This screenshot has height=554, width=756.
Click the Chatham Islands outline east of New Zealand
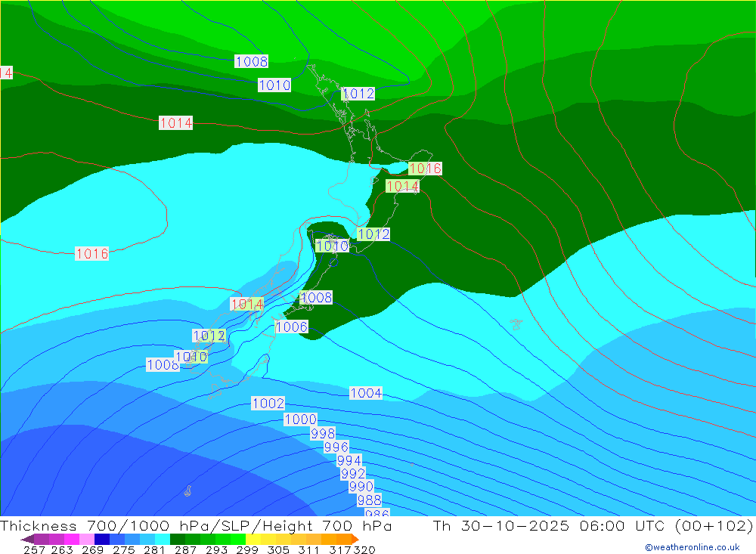(x=516, y=323)
